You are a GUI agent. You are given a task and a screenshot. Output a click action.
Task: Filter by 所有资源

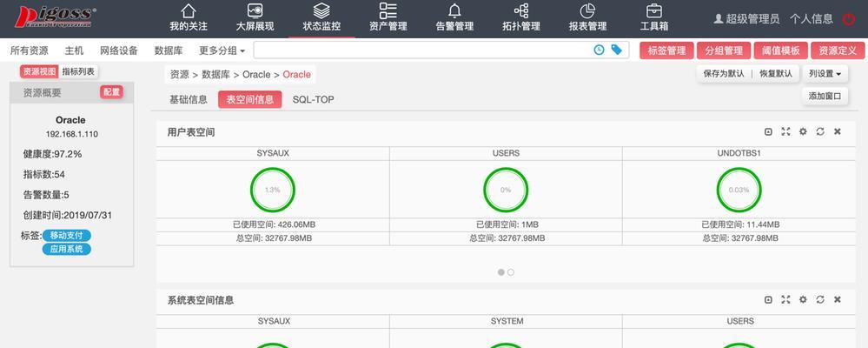30,50
